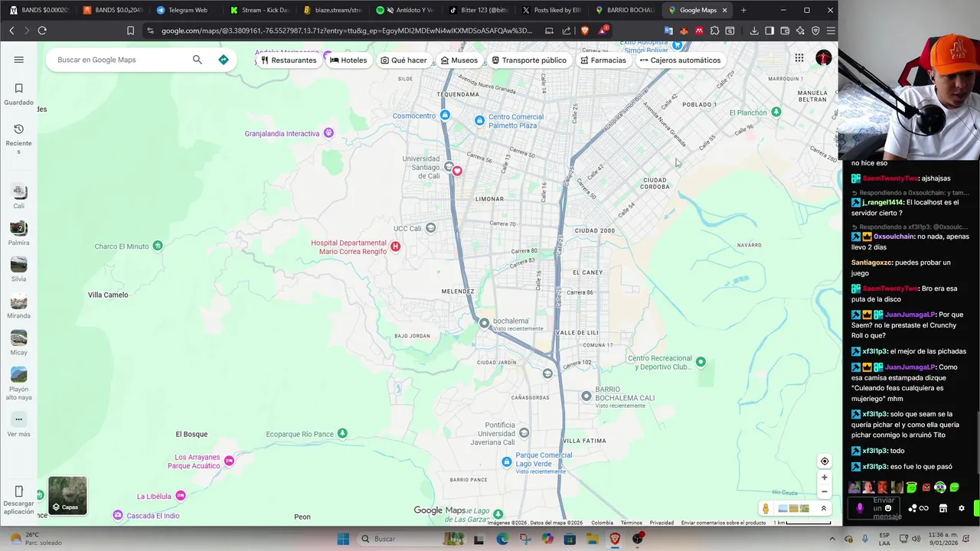Image resolution: width=980 pixels, height=551 pixels.
Task: Click Enviar comentarios sobre el producto
Action: [724, 523]
